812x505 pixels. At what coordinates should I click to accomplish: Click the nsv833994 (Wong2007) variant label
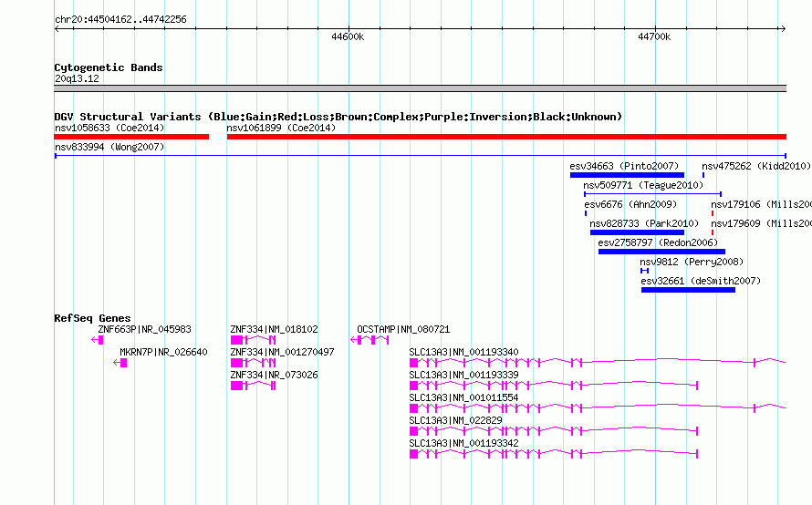pyautogui.click(x=109, y=147)
